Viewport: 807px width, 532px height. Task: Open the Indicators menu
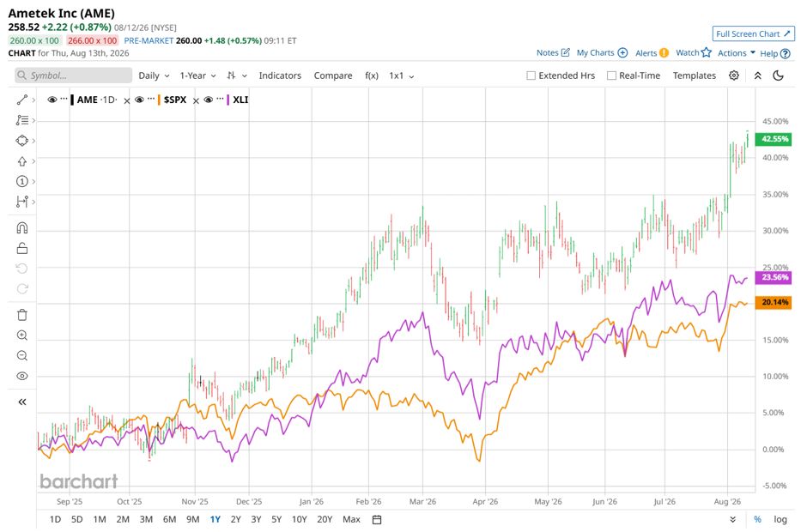tap(280, 76)
